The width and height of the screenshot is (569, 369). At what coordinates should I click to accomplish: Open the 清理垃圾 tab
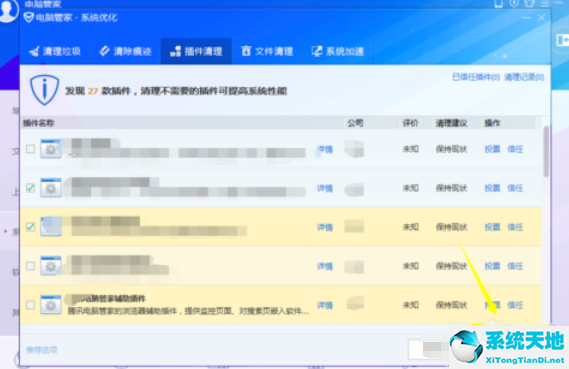[55, 51]
